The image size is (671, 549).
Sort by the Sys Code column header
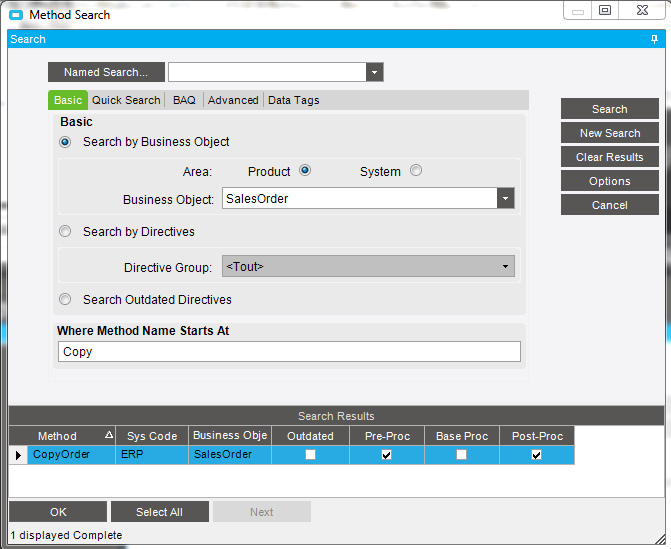click(152, 436)
